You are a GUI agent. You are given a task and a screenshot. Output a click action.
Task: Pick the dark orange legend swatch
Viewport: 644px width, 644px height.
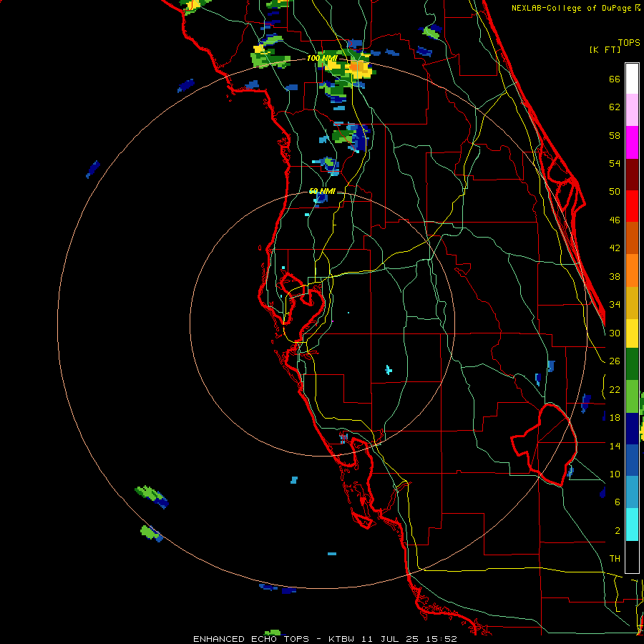tap(632, 238)
